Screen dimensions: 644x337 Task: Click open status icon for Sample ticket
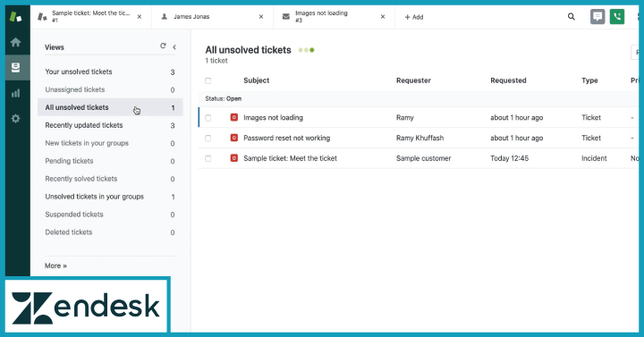tap(234, 158)
